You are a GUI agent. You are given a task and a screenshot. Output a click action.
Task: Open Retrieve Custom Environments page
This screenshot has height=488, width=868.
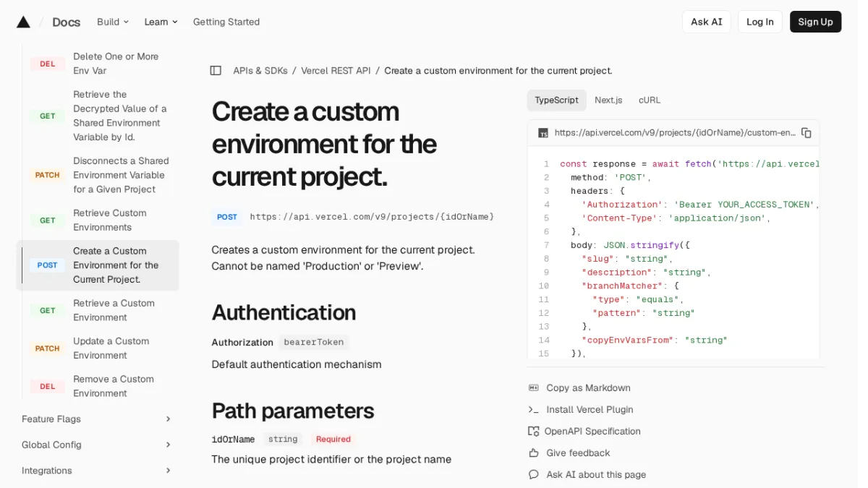[110, 221]
